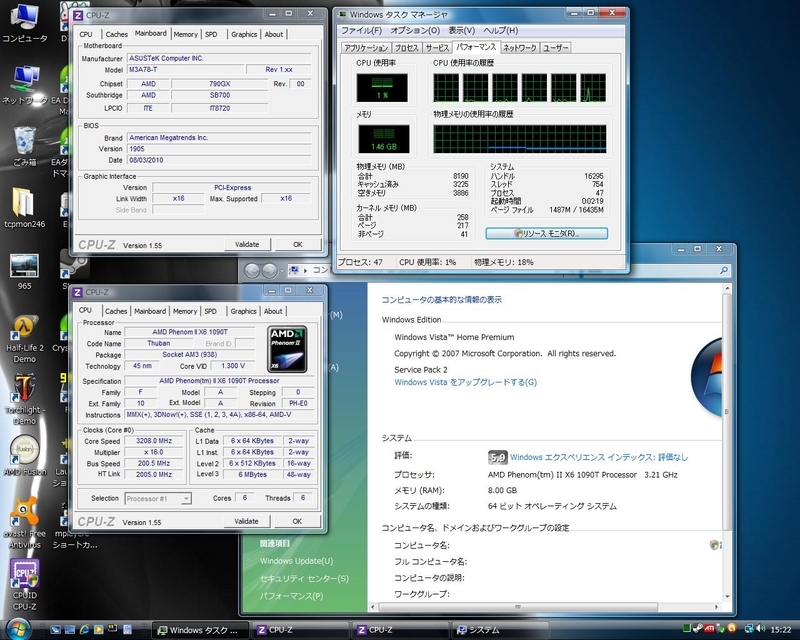Select the ごみ箱 recycle bin icon
Viewport: 800px width, 640px height.
(24, 147)
